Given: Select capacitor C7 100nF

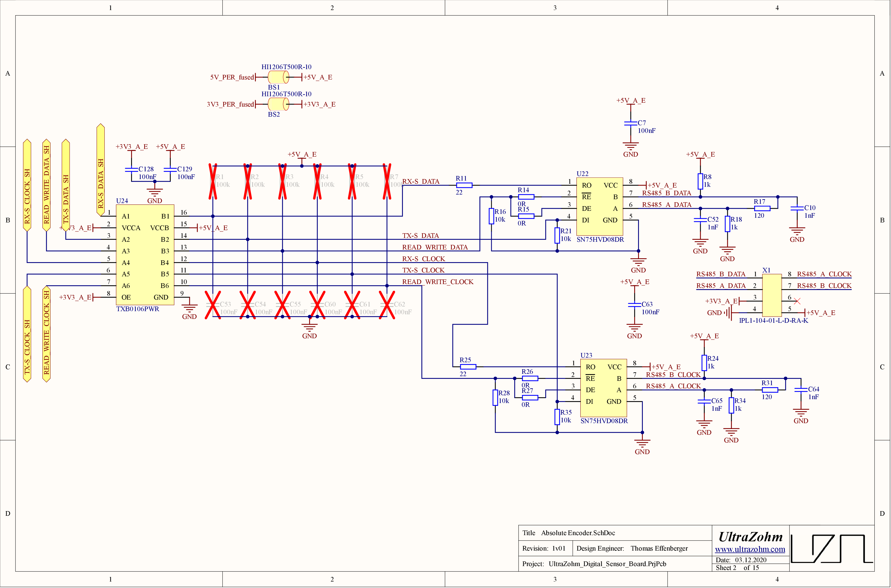Looking at the screenshot, I should pyautogui.click(x=631, y=123).
